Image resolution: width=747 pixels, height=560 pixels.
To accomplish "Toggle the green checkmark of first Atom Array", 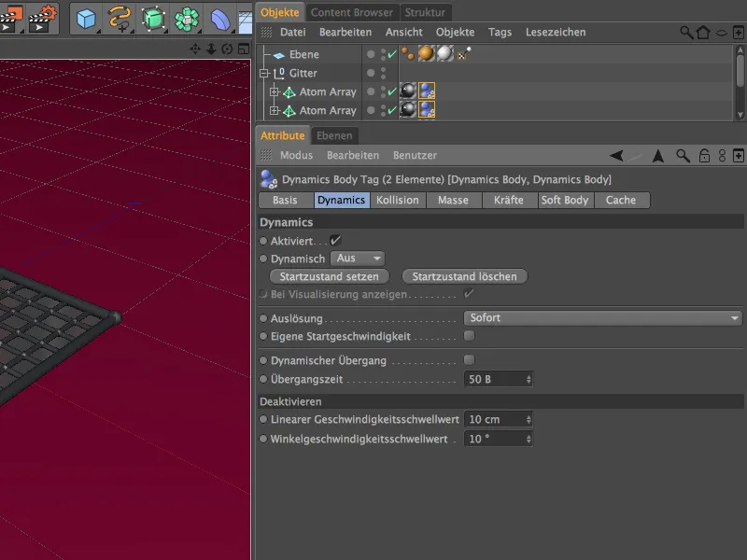I will tap(391, 91).
